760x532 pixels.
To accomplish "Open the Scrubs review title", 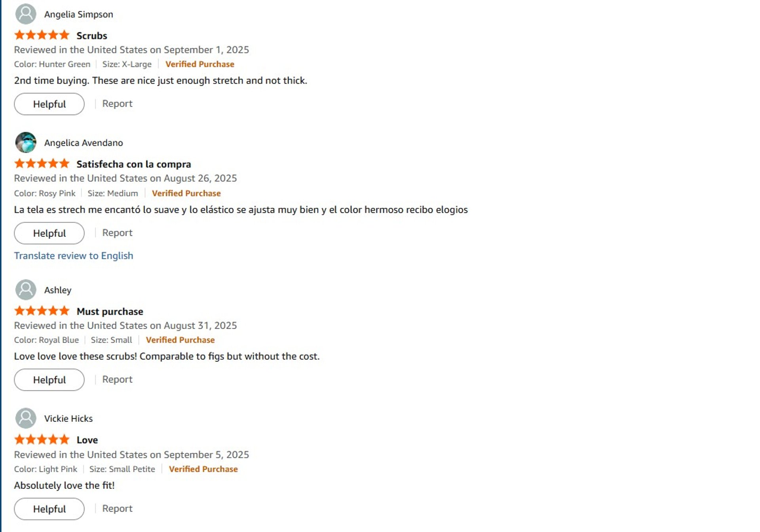I will (92, 36).
